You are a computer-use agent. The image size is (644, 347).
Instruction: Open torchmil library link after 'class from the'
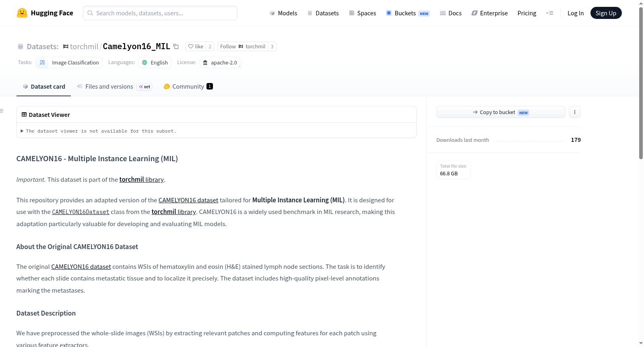(173, 212)
